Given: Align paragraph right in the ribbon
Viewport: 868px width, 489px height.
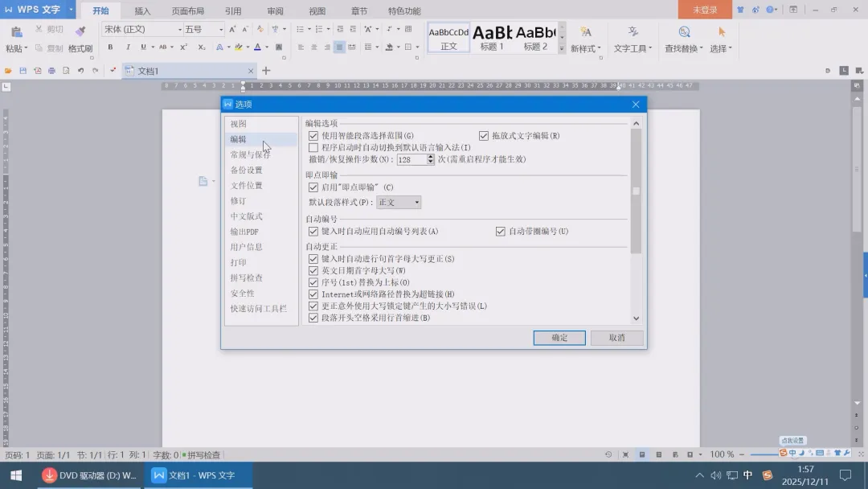Looking at the screenshot, I should click(x=327, y=47).
